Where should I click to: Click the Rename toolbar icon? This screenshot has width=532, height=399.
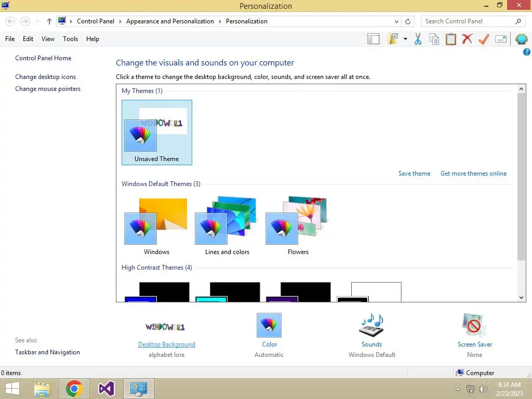[501, 39]
